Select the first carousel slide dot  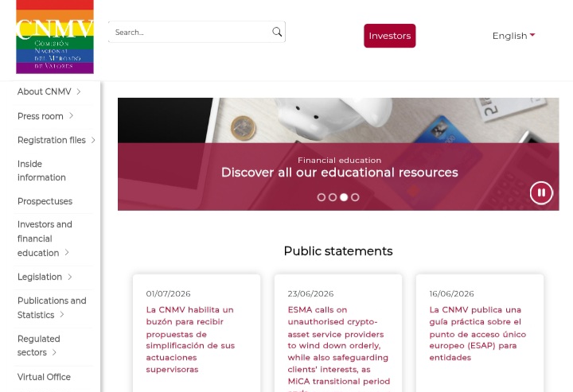tap(322, 197)
